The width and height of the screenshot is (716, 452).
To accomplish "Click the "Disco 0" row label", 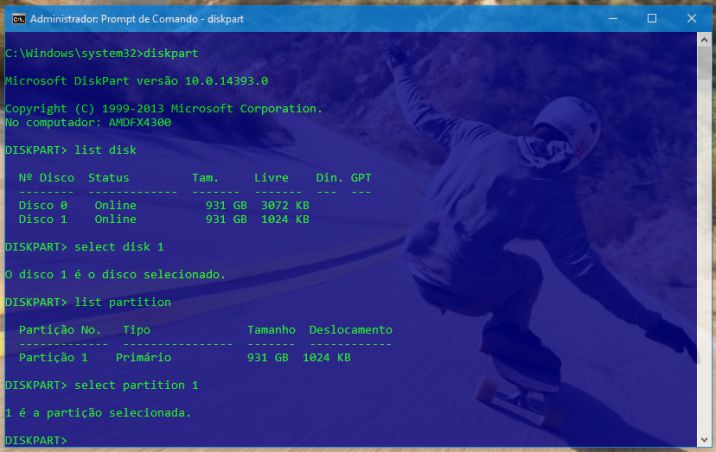I will [x=43, y=205].
